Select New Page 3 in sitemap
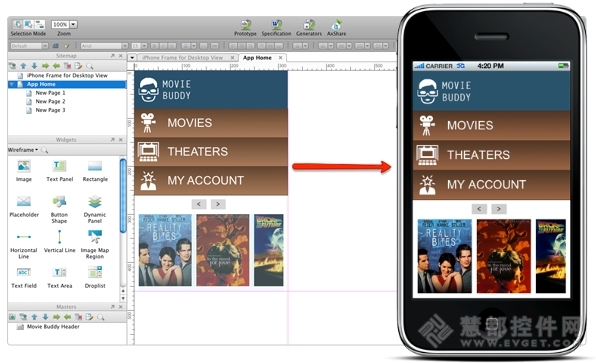The height and width of the screenshot is (363, 596). tap(50, 110)
